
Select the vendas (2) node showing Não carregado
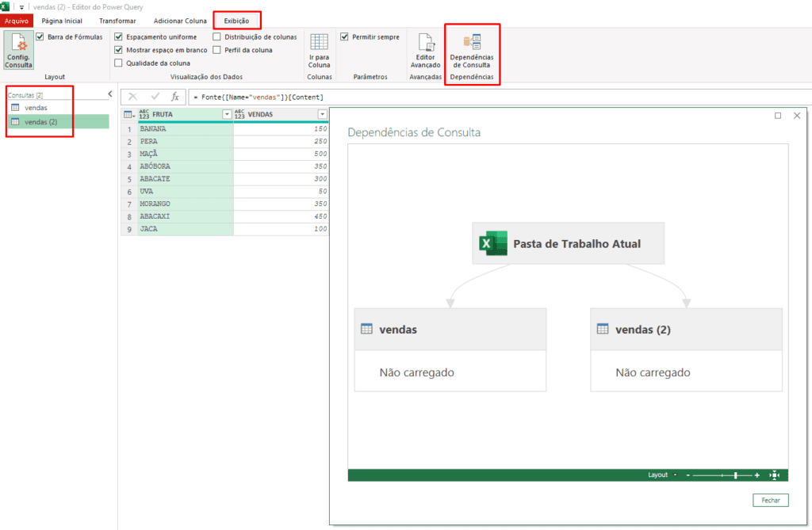(x=686, y=350)
